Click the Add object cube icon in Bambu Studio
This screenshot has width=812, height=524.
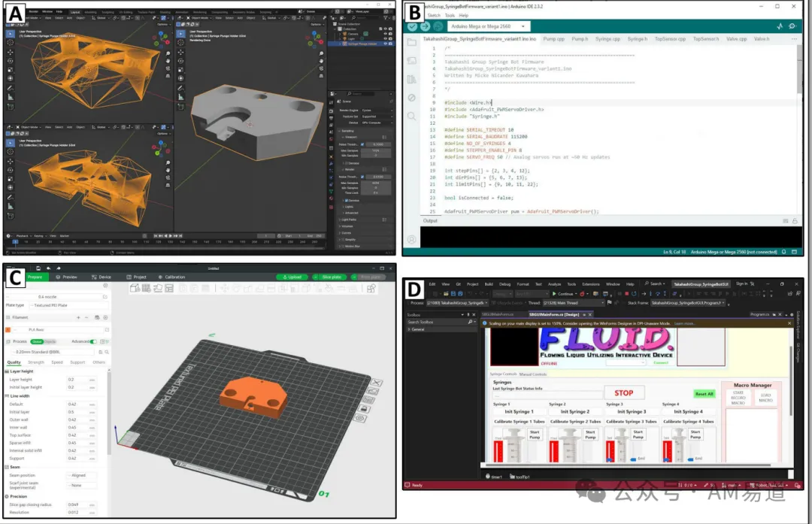[x=135, y=289]
